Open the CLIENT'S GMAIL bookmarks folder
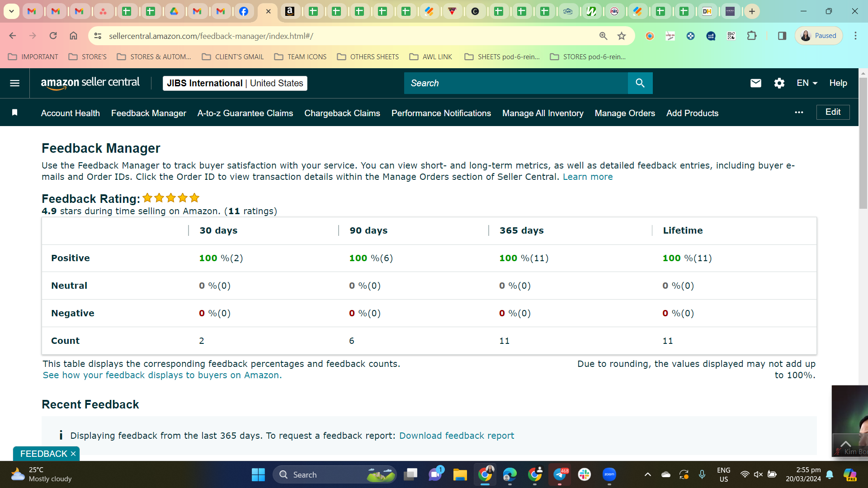The image size is (868, 488). click(x=233, y=57)
